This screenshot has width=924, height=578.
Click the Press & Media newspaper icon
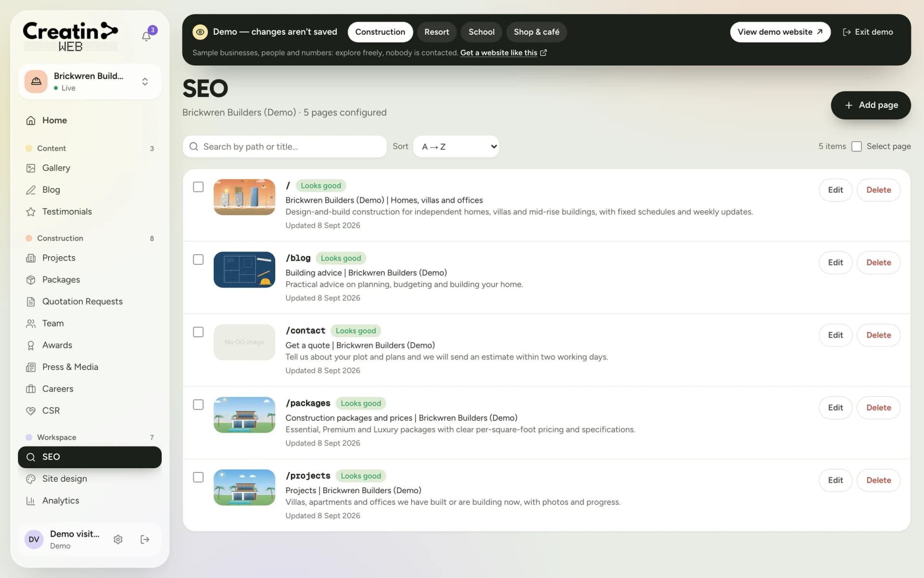point(31,367)
